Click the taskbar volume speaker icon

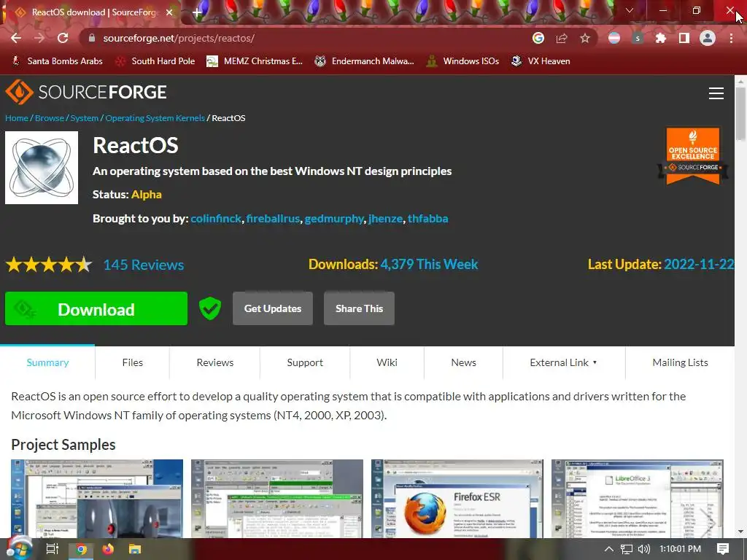643,549
